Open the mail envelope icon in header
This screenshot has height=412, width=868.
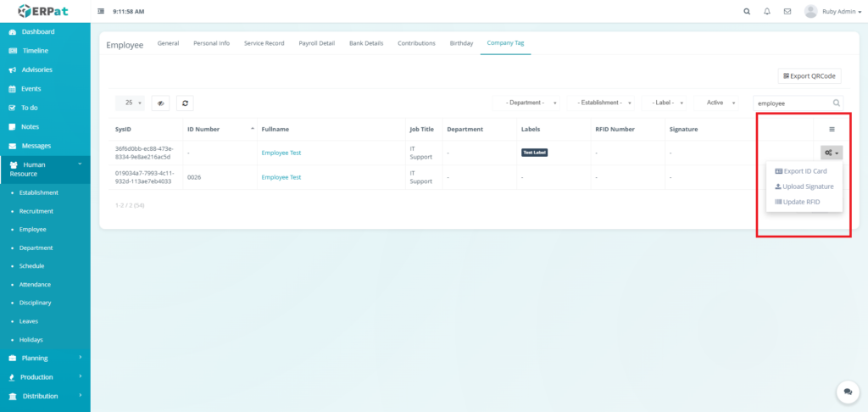[787, 12]
